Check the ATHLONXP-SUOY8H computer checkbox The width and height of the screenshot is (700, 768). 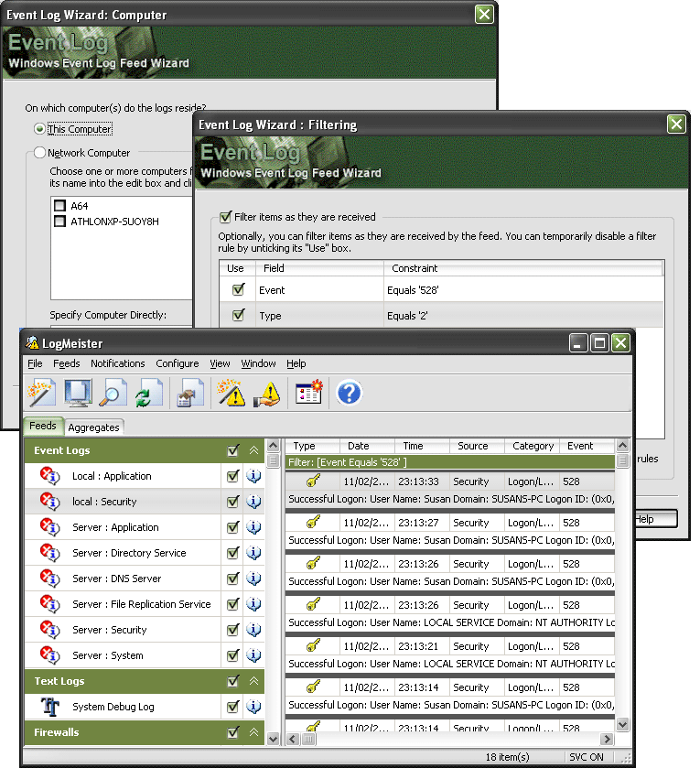click(59, 221)
